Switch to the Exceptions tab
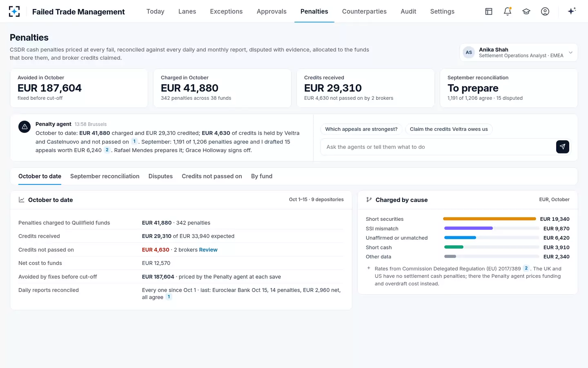 pos(226,11)
